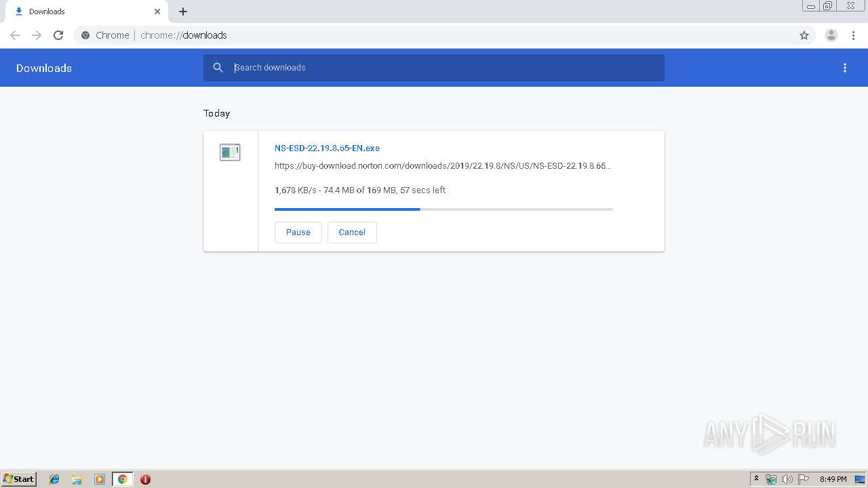Close the Downloads tab
Image resolution: width=868 pixels, height=488 pixels.
[x=157, y=12]
